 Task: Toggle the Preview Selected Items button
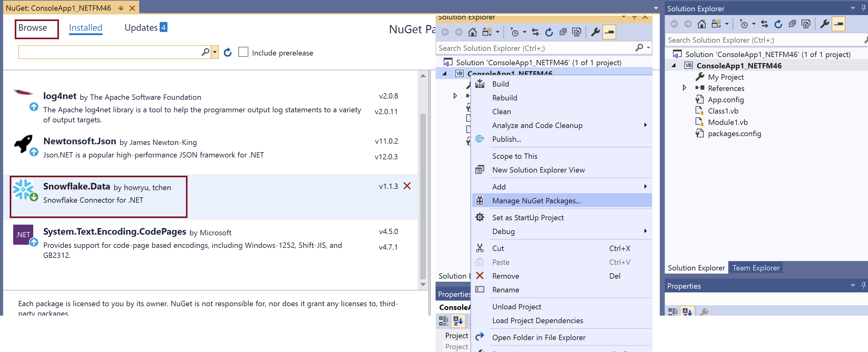click(839, 24)
